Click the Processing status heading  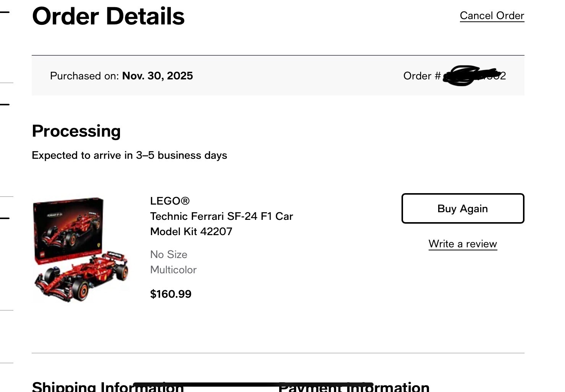point(76,131)
